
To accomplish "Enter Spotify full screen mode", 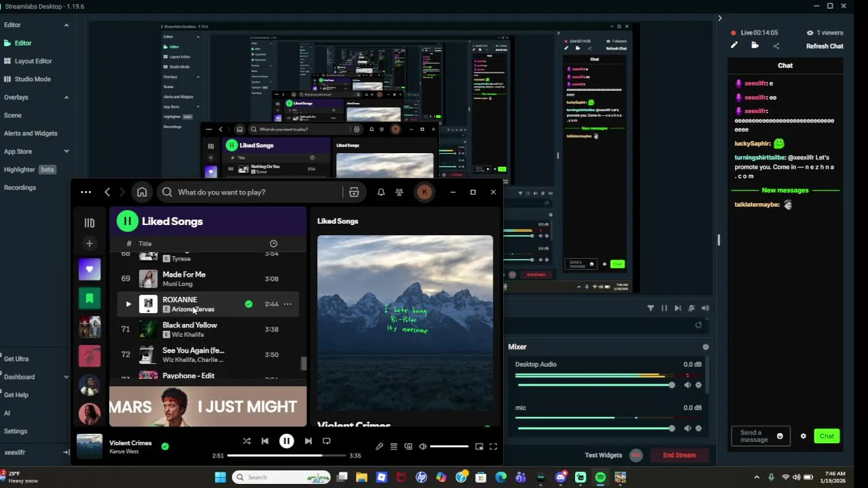I will click(493, 447).
